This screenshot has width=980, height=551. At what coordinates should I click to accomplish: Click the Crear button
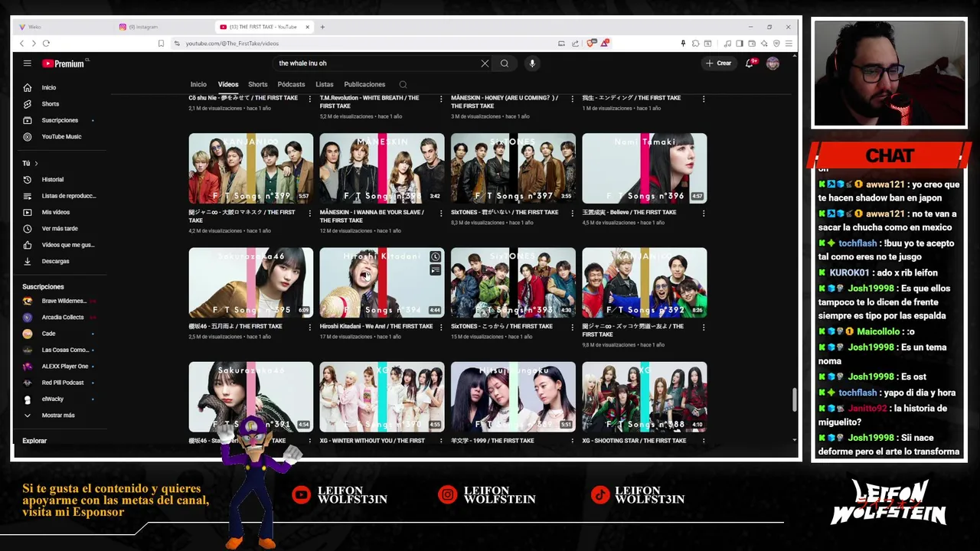tap(719, 64)
